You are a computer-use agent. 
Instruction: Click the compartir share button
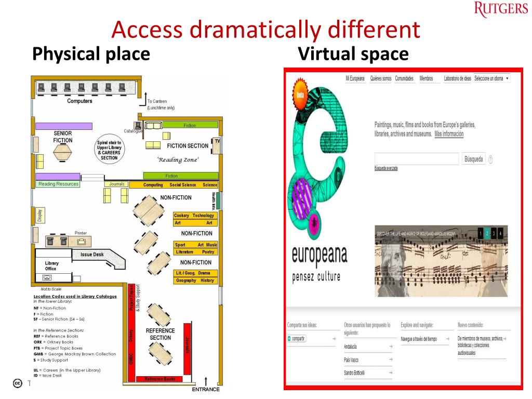(x=297, y=338)
